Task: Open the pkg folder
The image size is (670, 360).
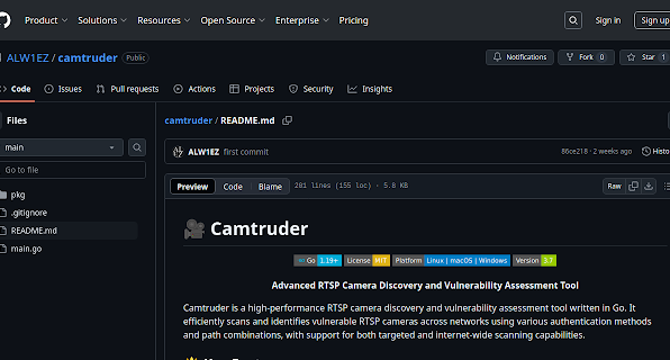Action: click(18, 195)
